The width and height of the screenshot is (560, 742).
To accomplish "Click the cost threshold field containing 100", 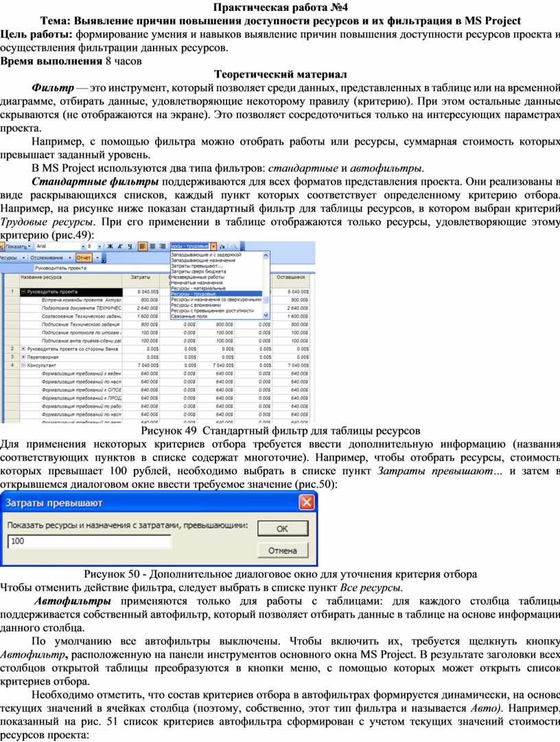I will pyautogui.click(x=89, y=542).
